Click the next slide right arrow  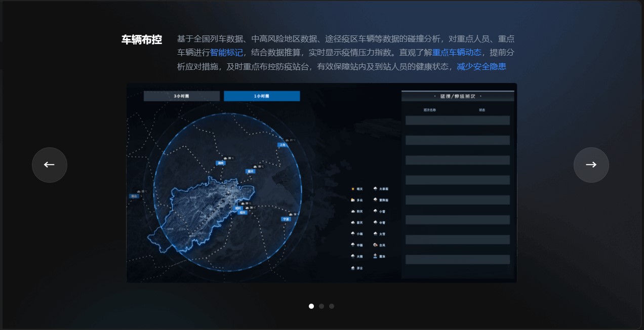(591, 164)
